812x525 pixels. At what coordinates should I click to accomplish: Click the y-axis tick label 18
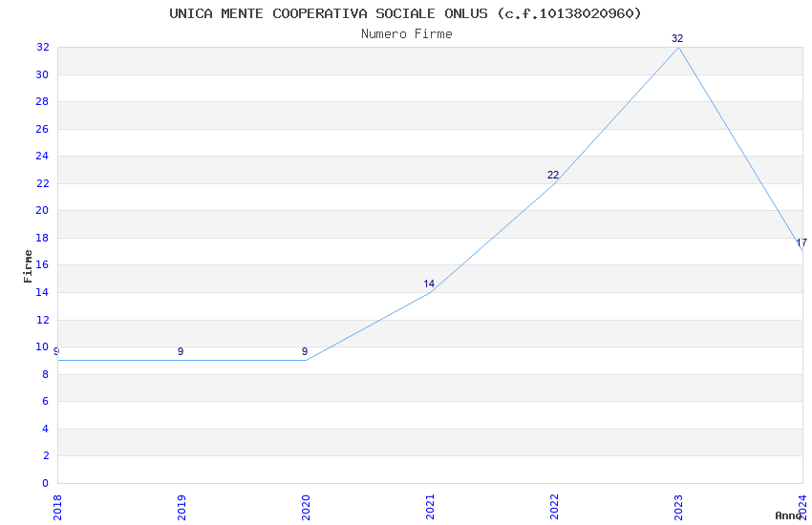point(42,238)
